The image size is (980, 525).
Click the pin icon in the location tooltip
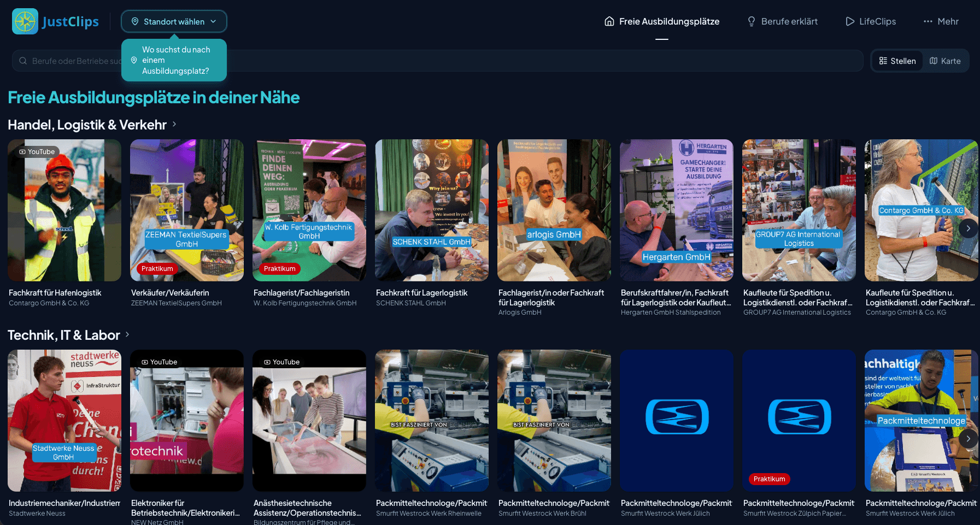click(134, 60)
